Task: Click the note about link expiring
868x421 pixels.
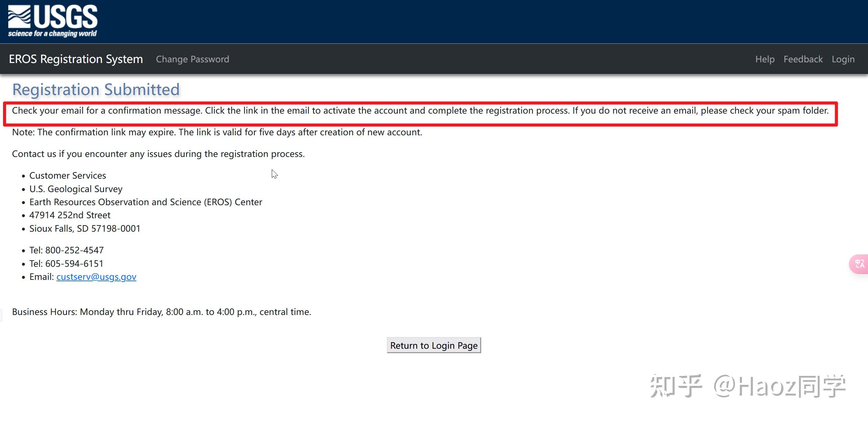Action: 217,132
